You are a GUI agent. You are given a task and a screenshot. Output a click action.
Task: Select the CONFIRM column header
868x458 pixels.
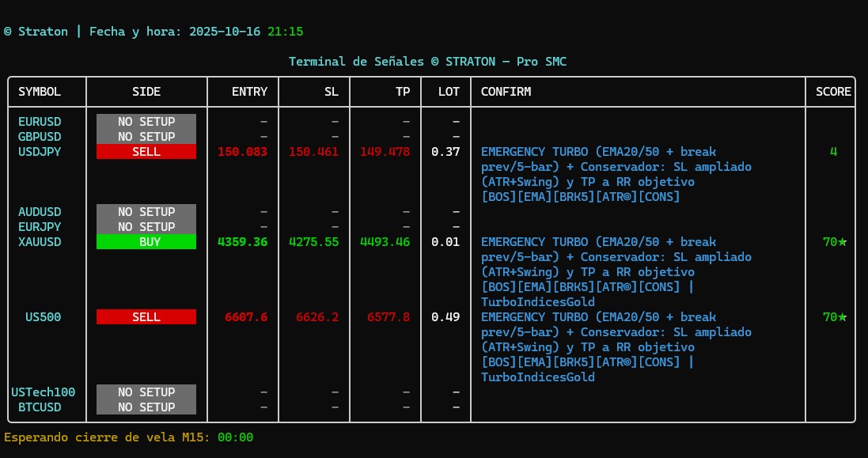[x=506, y=92]
